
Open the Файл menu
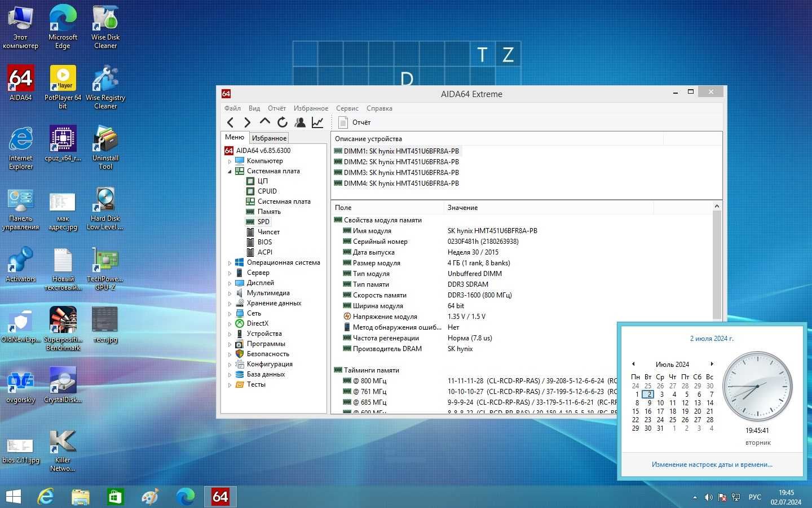[x=232, y=108]
